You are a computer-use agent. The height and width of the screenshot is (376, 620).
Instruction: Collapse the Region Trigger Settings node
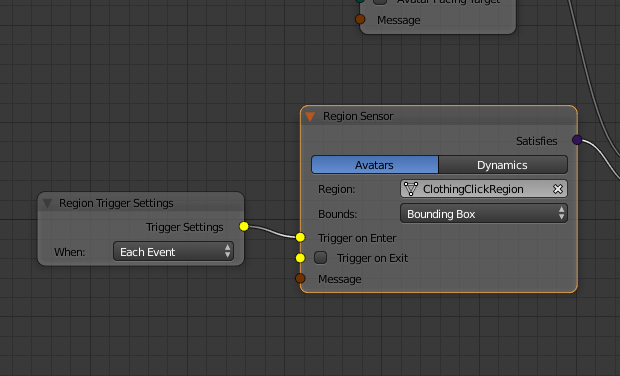(47, 203)
